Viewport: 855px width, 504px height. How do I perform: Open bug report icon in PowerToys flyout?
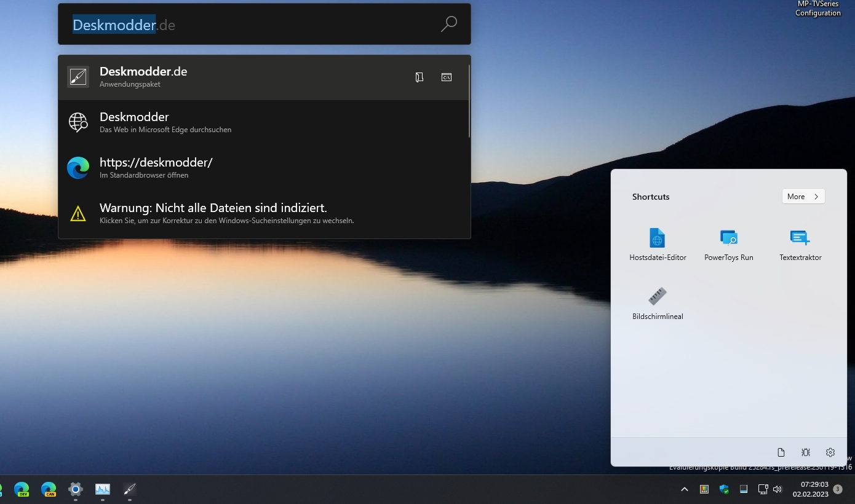point(806,452)
